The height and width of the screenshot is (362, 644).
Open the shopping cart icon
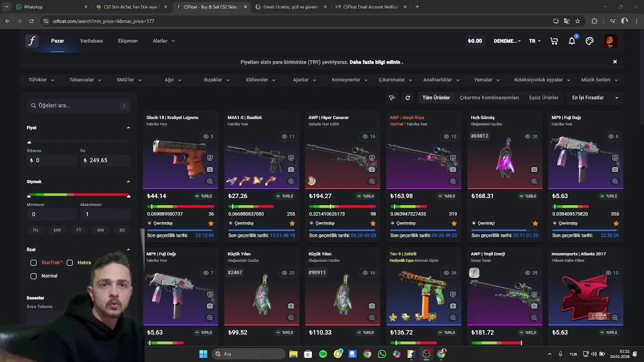pos(554,41)
